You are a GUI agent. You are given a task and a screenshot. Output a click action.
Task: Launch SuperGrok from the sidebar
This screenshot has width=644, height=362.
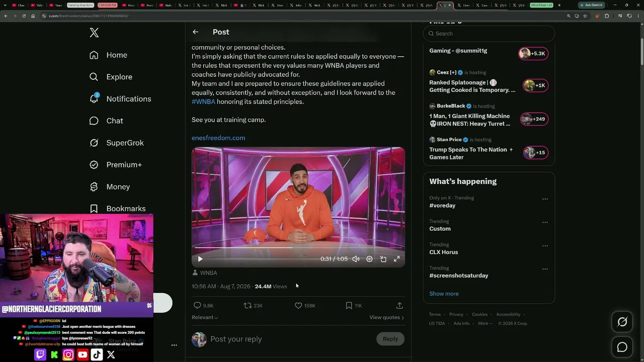click(116, 143)
